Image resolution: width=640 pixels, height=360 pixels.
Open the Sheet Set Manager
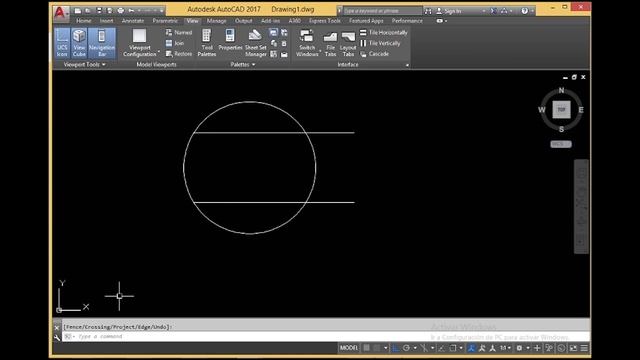click(x=256, y=43)
